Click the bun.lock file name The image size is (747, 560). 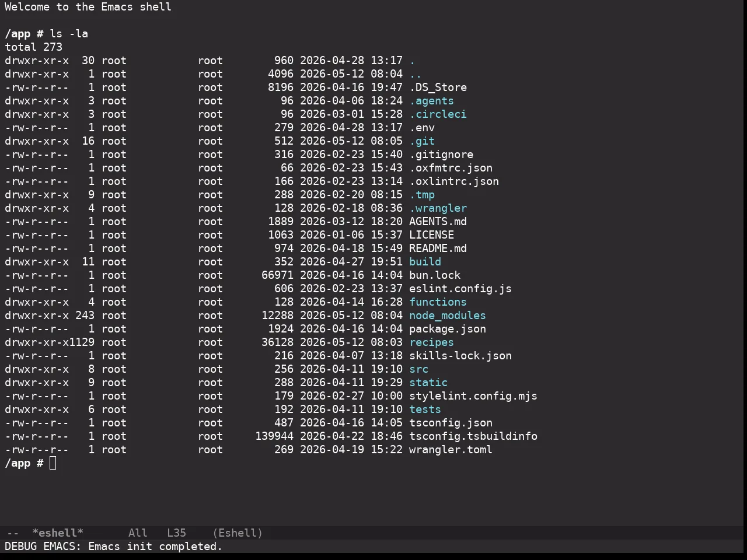click(x=435, y=275)
